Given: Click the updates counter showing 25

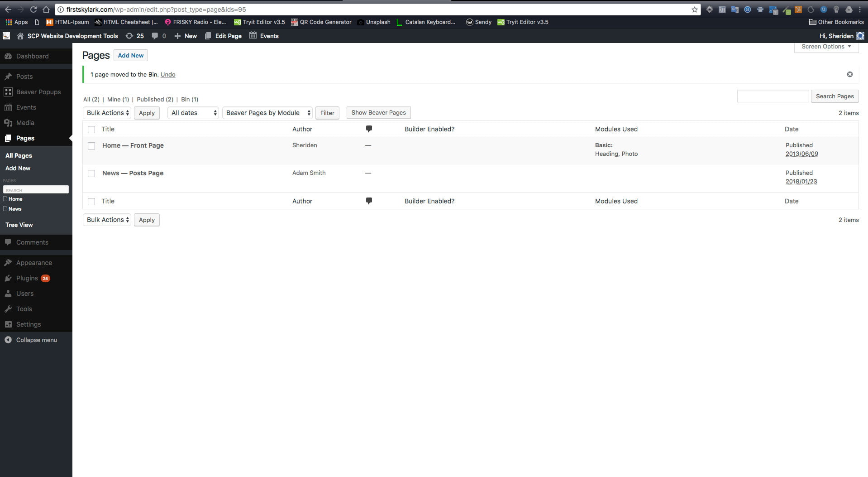Looking at the screenshot, I should 135,36.
